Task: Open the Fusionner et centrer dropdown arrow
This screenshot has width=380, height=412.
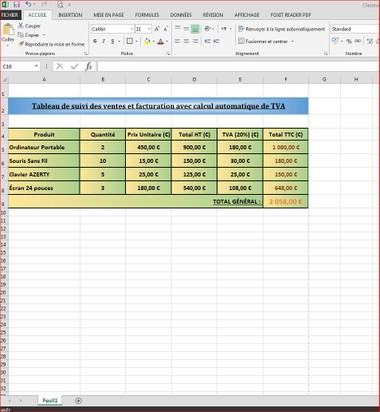Action: 293,42
